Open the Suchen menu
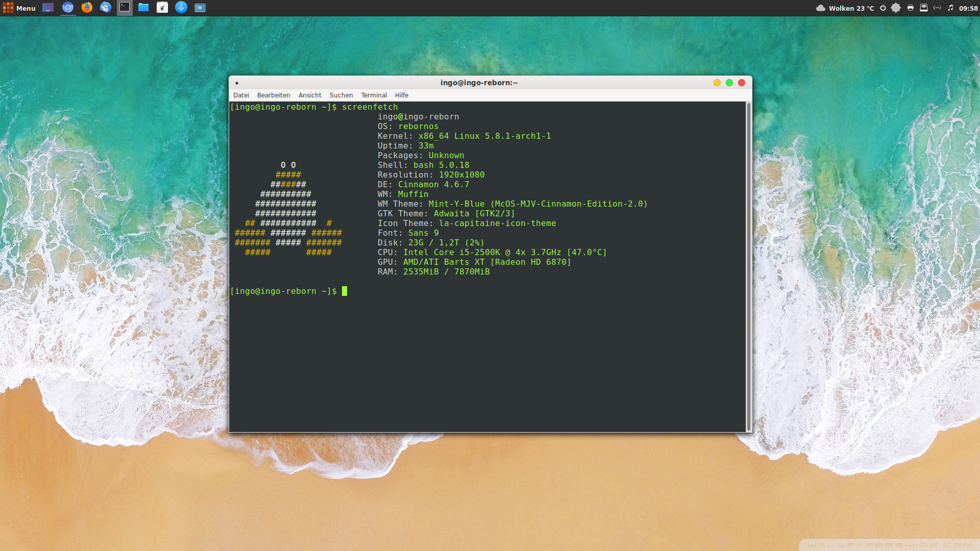The image size is (980, 551). click(x=341, y=95)
